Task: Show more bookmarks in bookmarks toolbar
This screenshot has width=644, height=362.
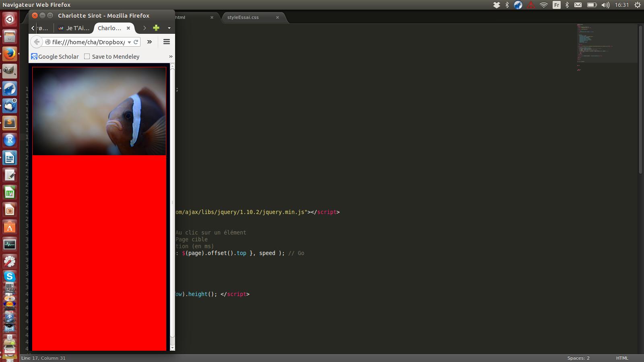Action: 171,57
